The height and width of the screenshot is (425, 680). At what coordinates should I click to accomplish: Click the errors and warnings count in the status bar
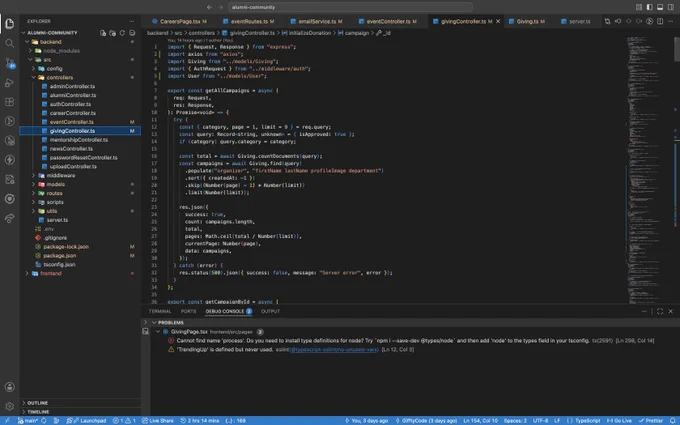(x=124, y=421)
